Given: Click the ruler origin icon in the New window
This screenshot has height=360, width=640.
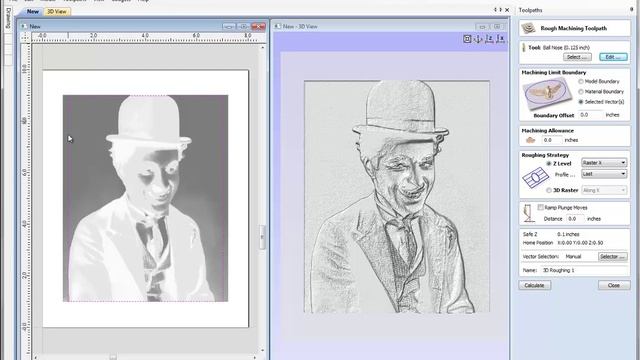Looking at the screenshot, I should (x=25, y=38).
